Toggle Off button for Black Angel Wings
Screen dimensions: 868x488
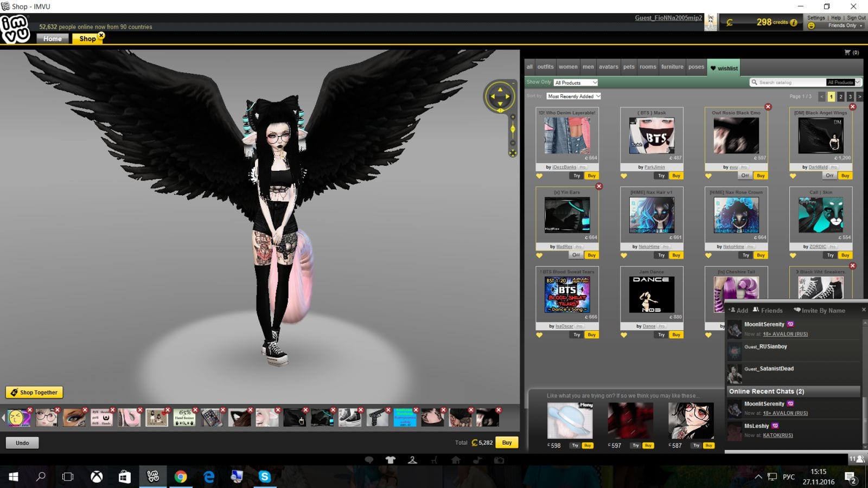click(x=829, y=176)
